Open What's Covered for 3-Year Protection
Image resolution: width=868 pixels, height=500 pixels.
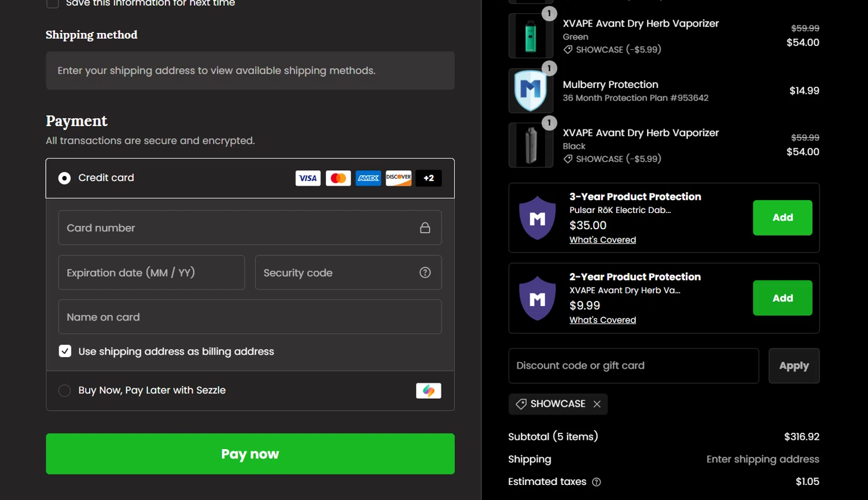pyautogui.click(x=602, y=240)
